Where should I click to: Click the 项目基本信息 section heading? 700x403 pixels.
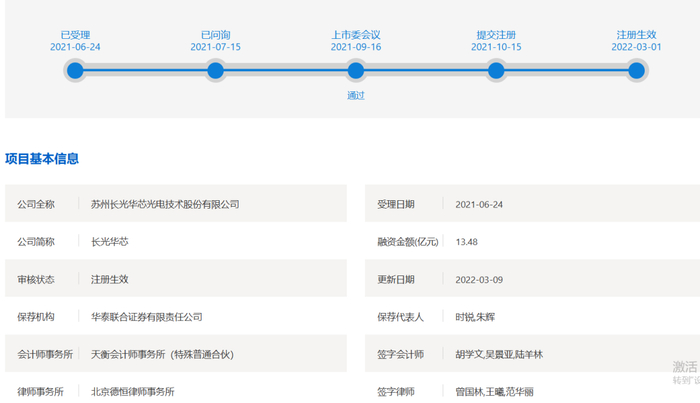(x=42, y=158)
